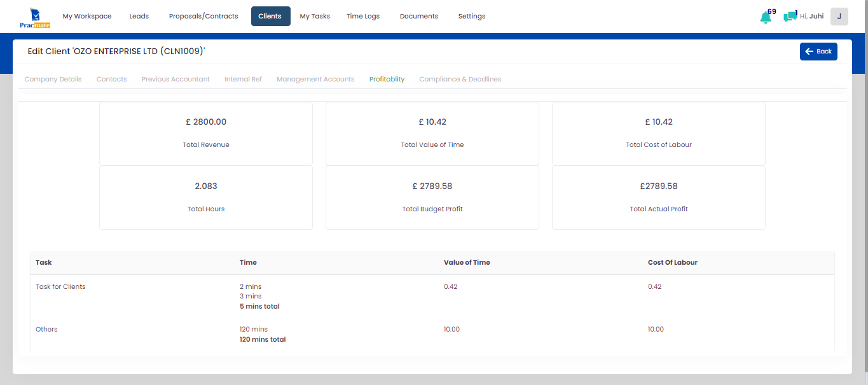Viewport: 868px width, 385px height.
Task: Click the 'Total Budget Profit' label
Action: pyautogui.click(x=432, y=209)
